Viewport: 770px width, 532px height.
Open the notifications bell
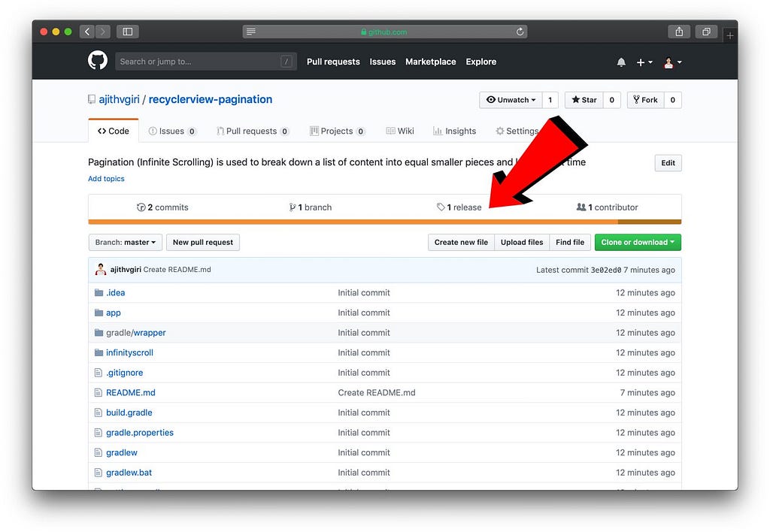(621, 62)
